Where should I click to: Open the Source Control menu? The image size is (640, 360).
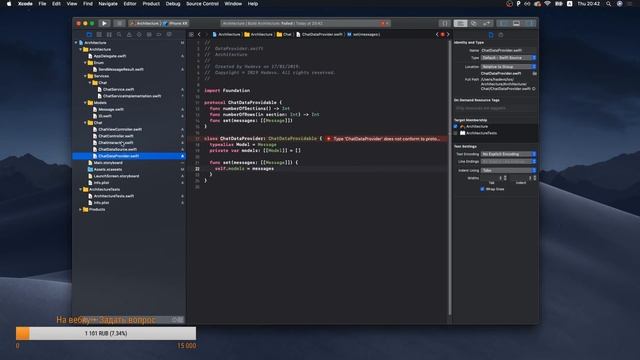202,4
